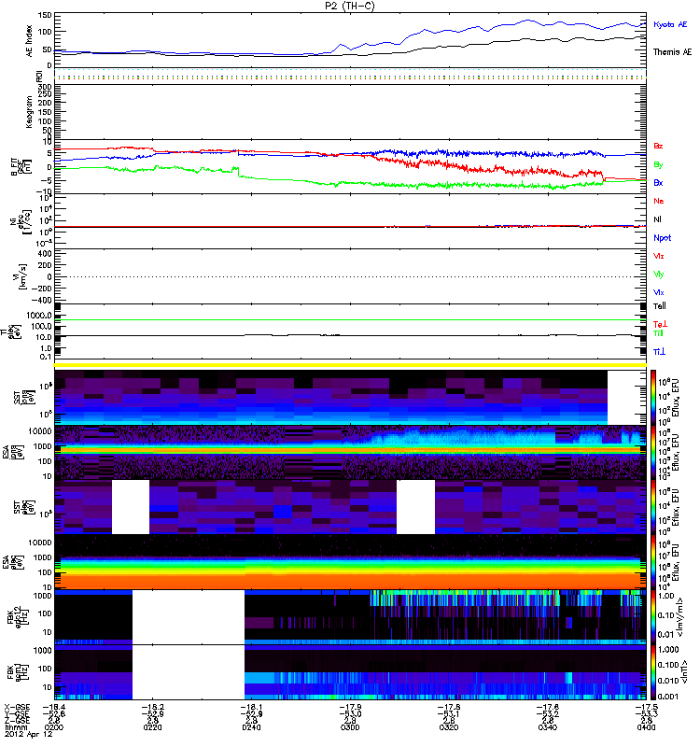Click the Keogram axis label
Image resolution: width=700 pixels, height=747 pixels.
(x=30, y=112)
